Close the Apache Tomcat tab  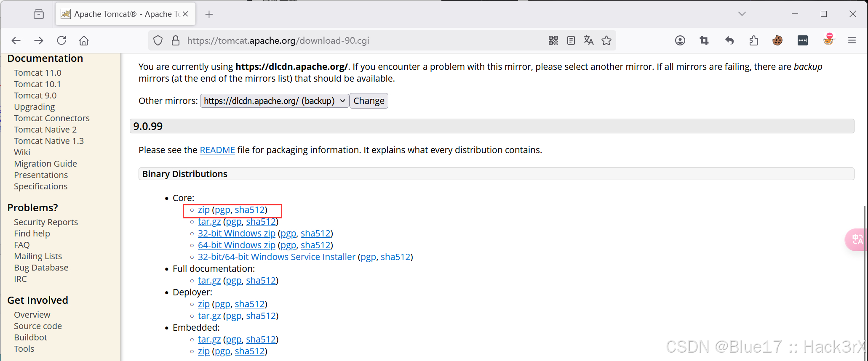[x=185, y=14]
